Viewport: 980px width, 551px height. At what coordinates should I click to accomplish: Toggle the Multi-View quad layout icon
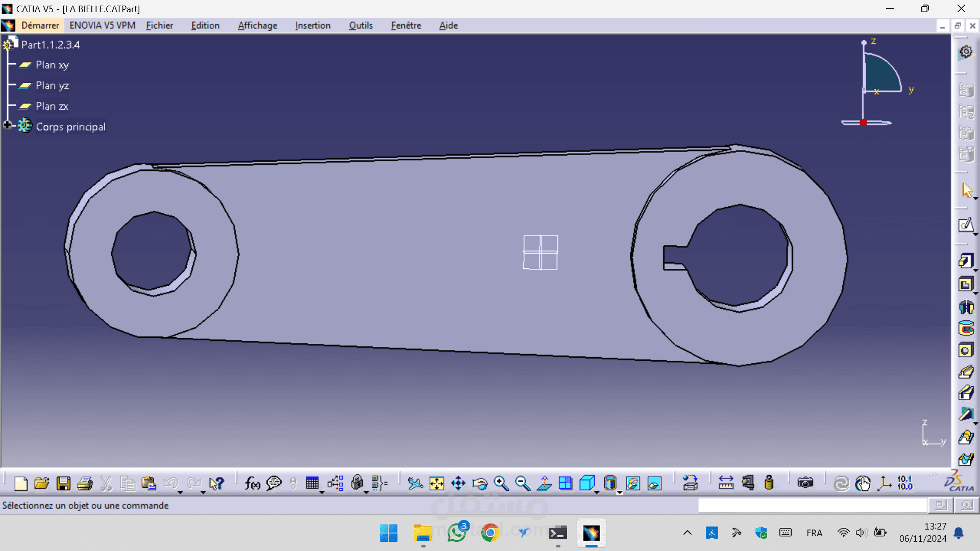click(x=566, y=483)
